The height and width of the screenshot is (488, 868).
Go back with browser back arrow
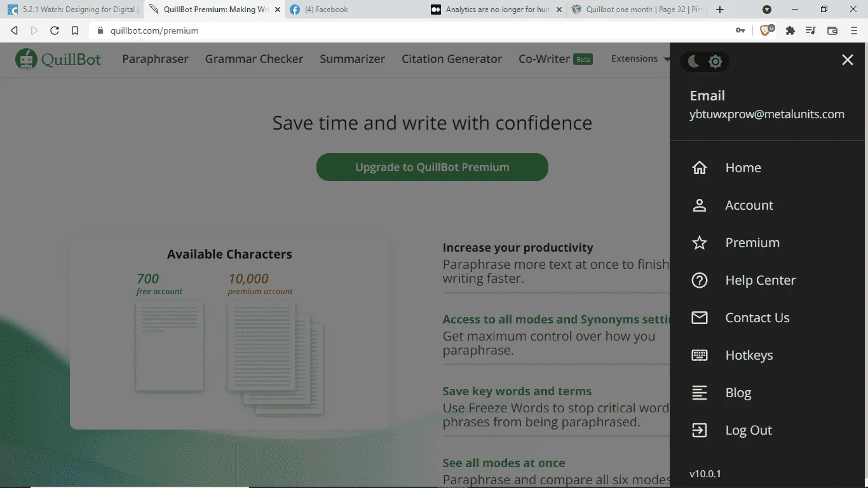(14, 30)
